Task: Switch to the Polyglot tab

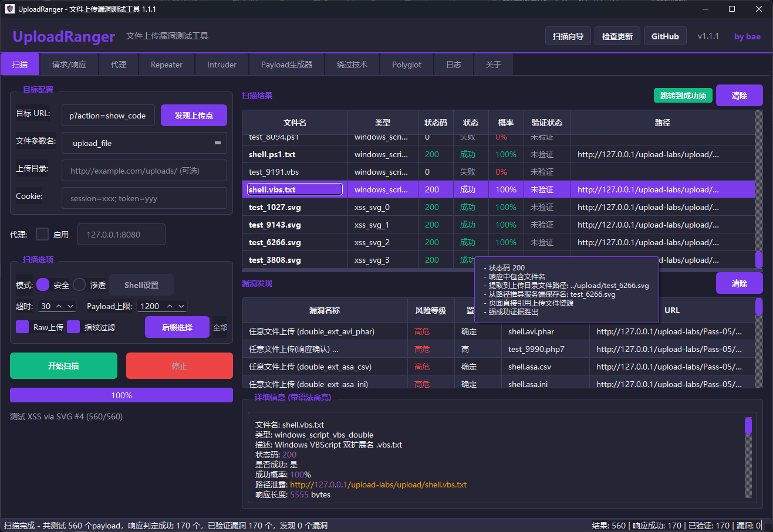Action: [x=407, y=65]
